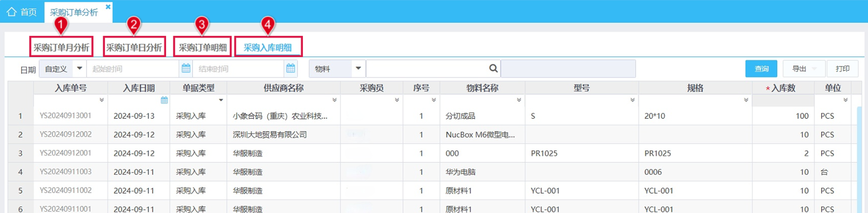Select the 采购入库明细 tab
Screen dimensions: 868x213
268,47
